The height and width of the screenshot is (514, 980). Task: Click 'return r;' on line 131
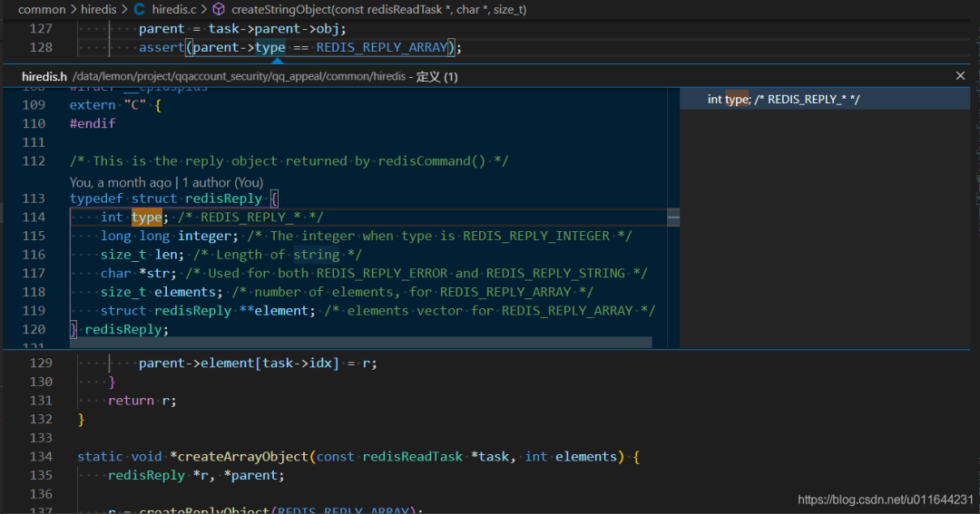[142, 401]
